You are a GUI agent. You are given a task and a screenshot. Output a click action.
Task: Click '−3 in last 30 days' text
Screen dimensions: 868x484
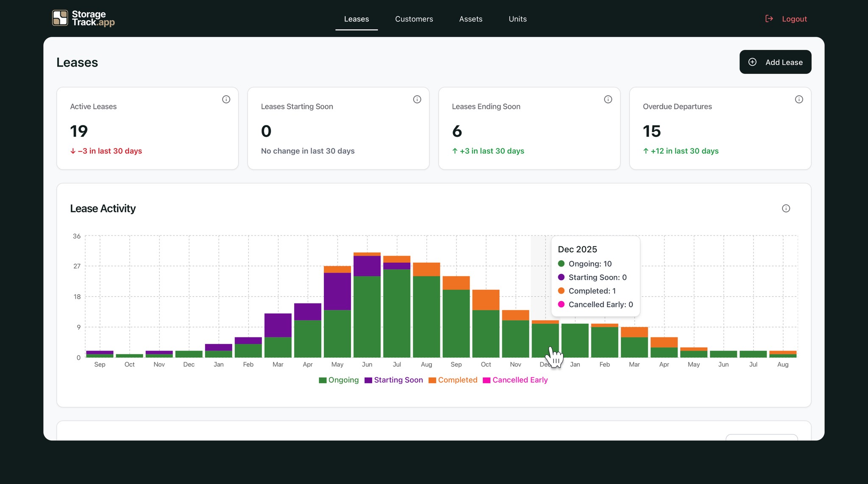click(x=110, y=151)
